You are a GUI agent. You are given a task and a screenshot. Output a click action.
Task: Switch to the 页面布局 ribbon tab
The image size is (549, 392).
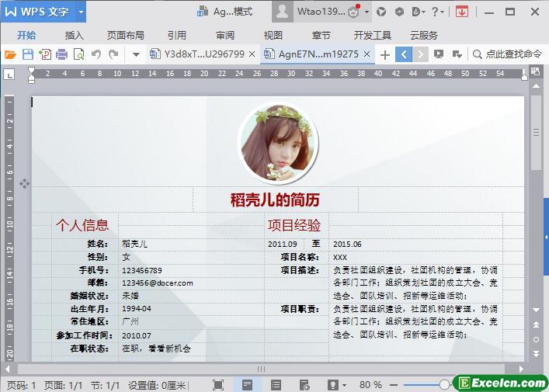click(125, 35)
